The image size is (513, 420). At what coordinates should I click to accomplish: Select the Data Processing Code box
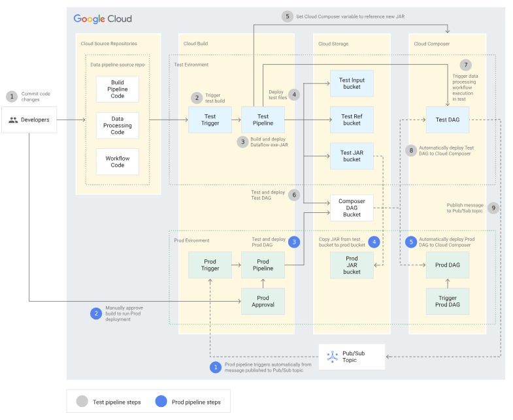pyautogui.click(x=118, y=125)
